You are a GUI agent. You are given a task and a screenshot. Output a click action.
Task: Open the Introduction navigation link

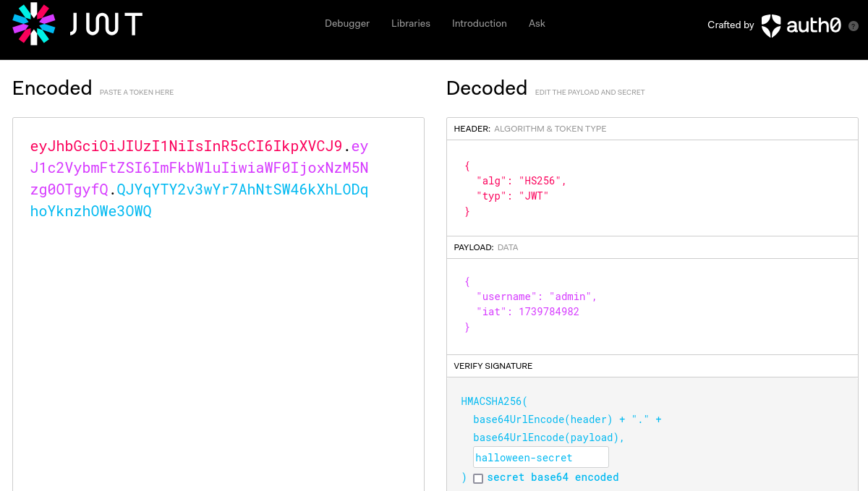(480, 24)
